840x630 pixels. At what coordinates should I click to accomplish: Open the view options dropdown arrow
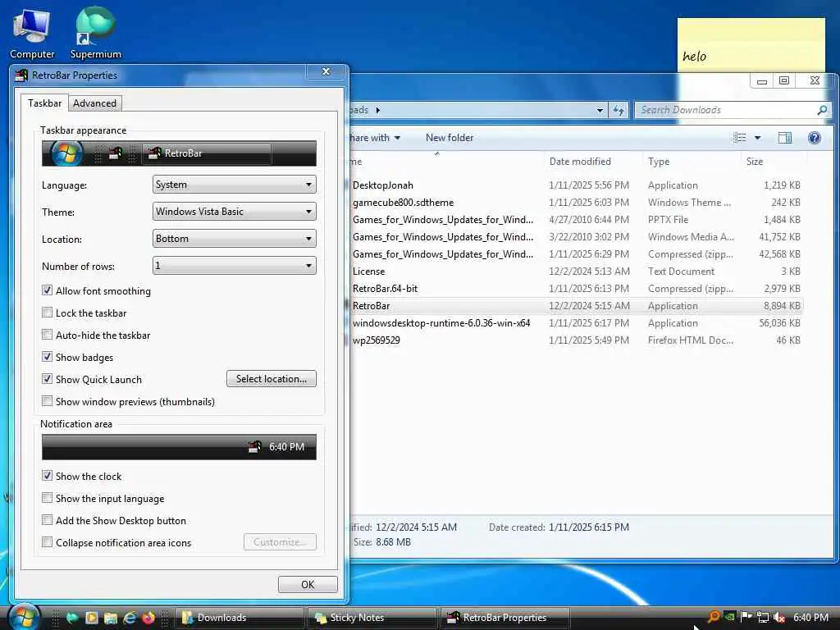(x=757, y=138)
